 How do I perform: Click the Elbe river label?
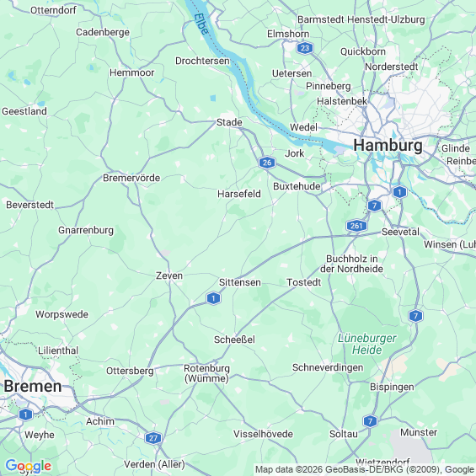[201, 24]
